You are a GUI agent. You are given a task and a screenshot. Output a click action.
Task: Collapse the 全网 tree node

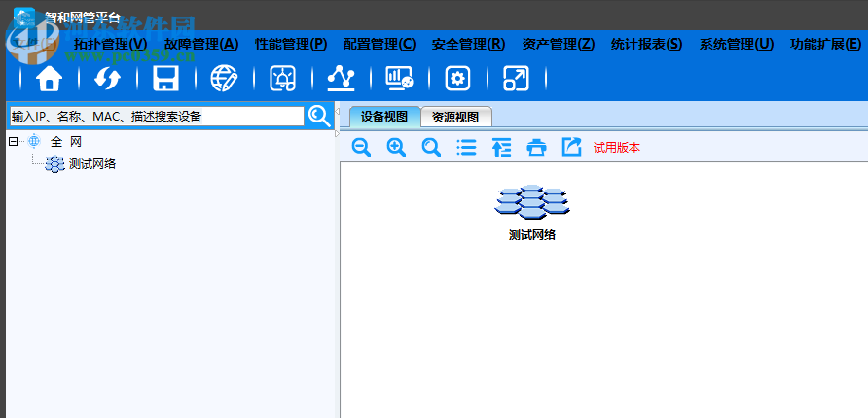pyautogui.click(x=14, y=142)
